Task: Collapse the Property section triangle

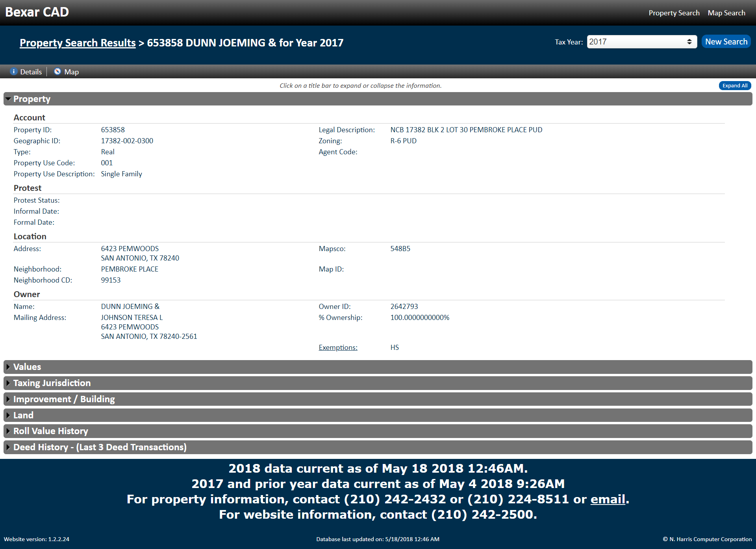Action: pos(8,99)
